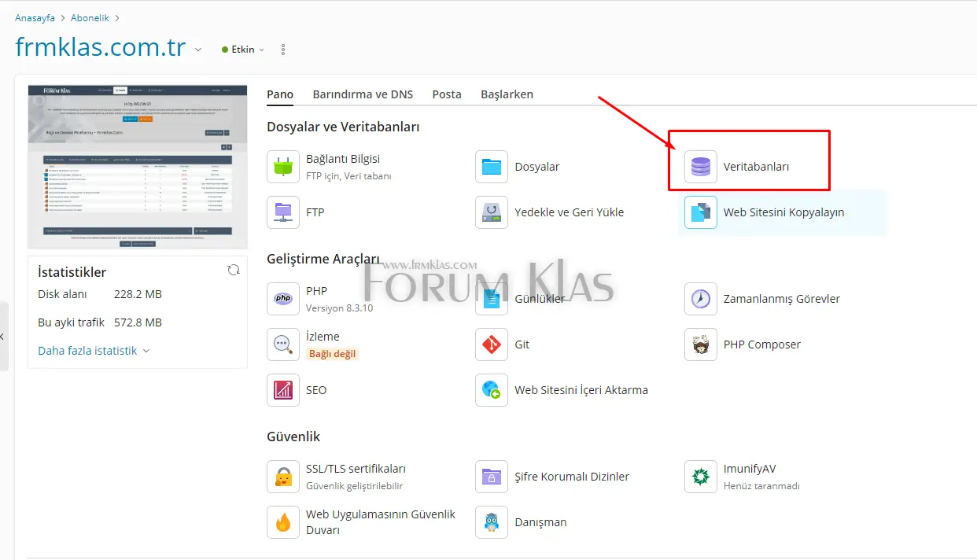Click the Zamanlanmış Görevler clock icon
The height and width of the screenshot is (560, 977).
tap(700, 299)
